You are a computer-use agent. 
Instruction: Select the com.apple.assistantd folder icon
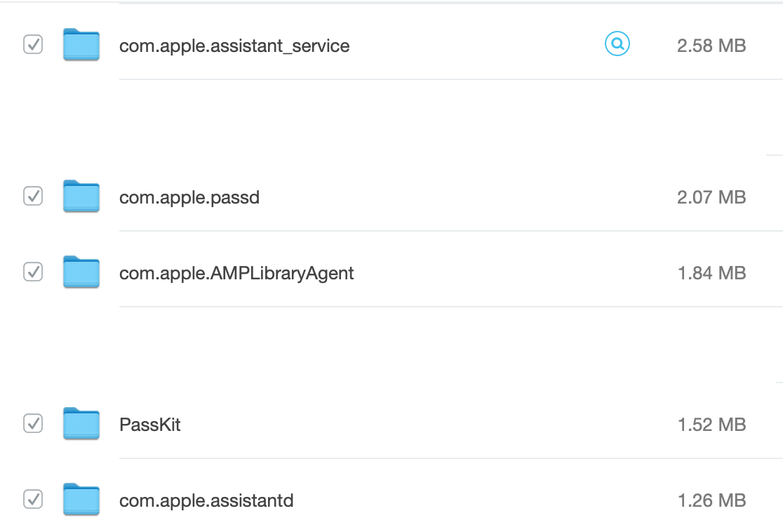pyautogui.click(x=81, y=500)
